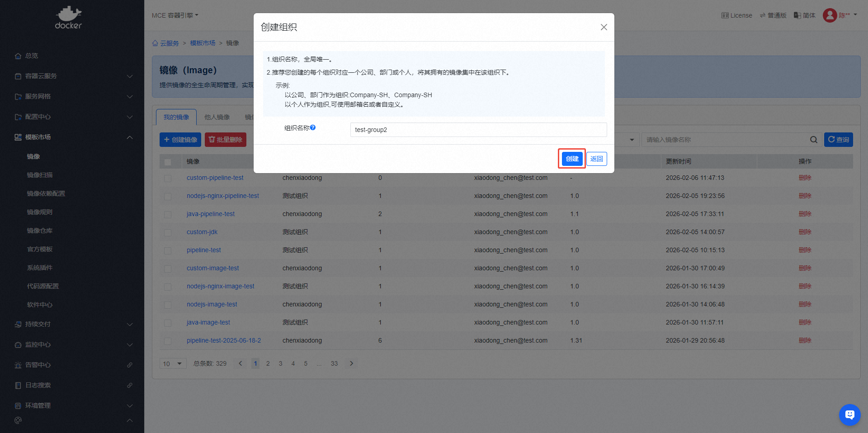Open 镜像扫描 in the sidebar
Image resolution: width=868 pixels, height=433 pixels.
[x=40, y=175]
